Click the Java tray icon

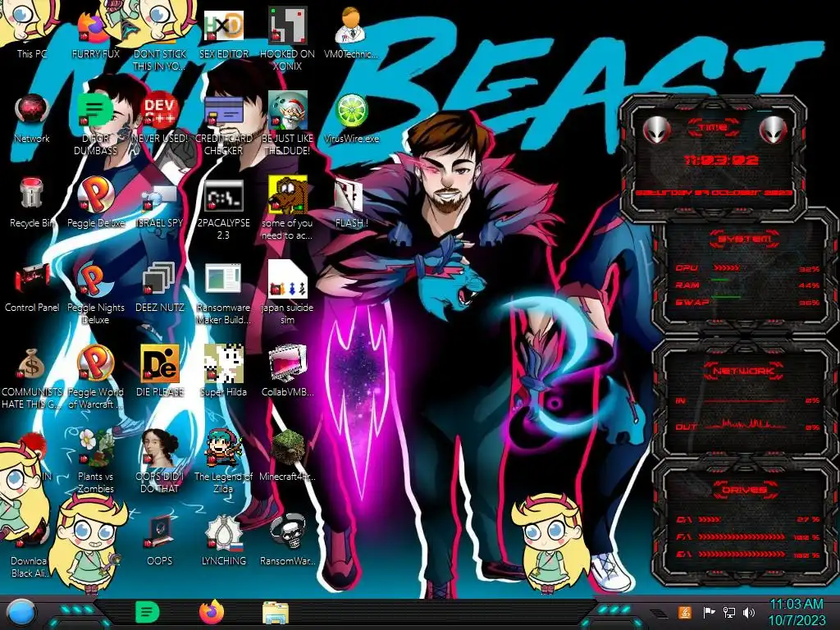point(685,612)
